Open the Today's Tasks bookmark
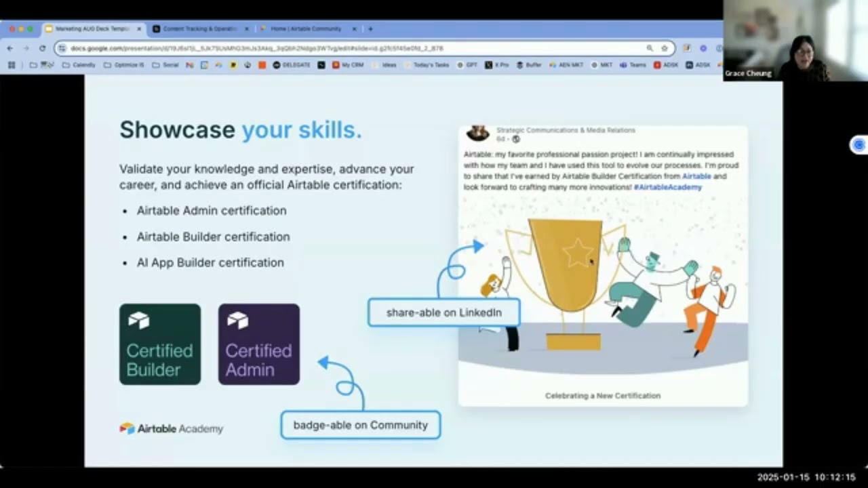868x488 pixels. click(426, 65)
